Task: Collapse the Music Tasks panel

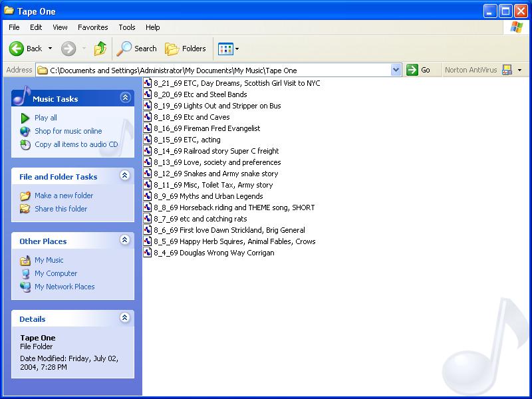Action: coord(125,98)
